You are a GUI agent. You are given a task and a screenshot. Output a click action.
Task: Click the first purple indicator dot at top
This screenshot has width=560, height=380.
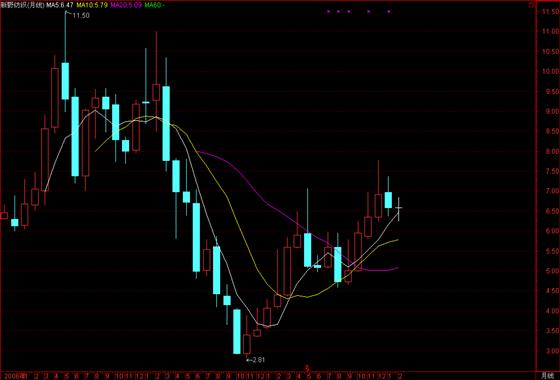click(x=329, y=12)
